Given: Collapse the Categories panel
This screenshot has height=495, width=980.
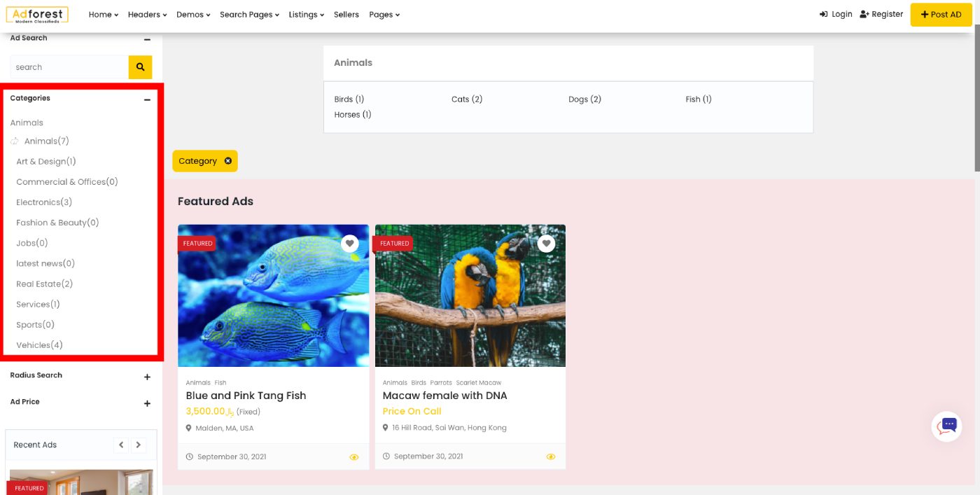Looking at the screenshot, I should pos(147,99).
